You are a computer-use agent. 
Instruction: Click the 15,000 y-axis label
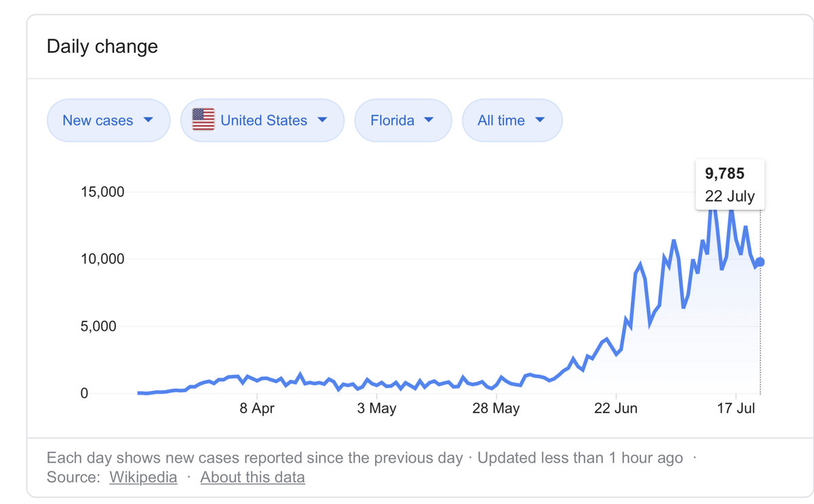[x=102, y=192]
